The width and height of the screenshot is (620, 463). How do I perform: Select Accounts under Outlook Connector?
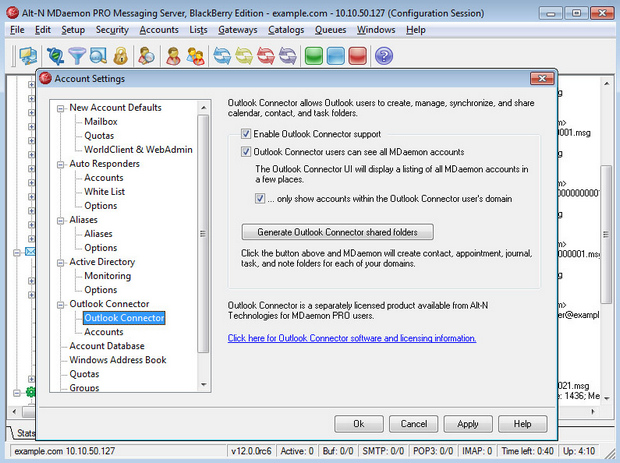click(x=104, y=332)
